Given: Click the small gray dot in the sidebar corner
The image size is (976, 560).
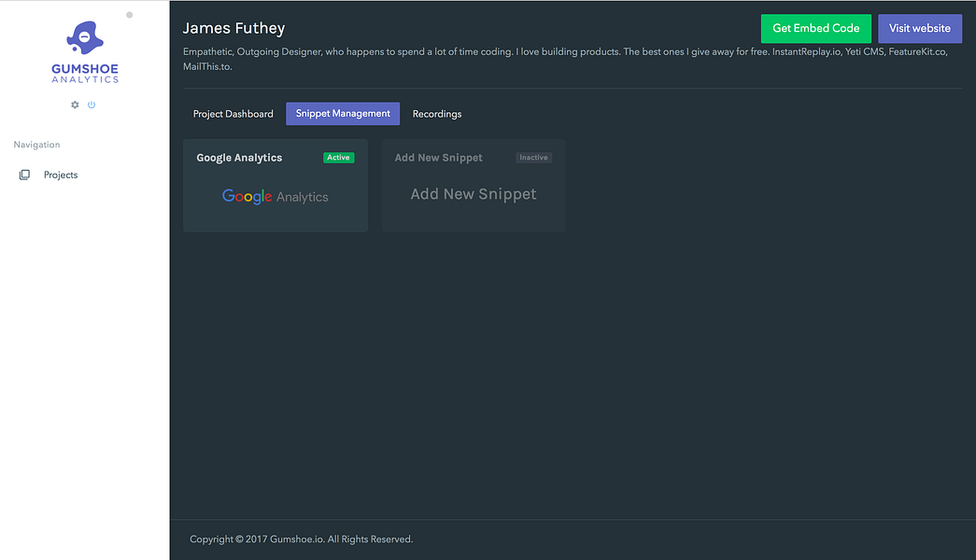Looking at the screenshot, I should point(129,15).
